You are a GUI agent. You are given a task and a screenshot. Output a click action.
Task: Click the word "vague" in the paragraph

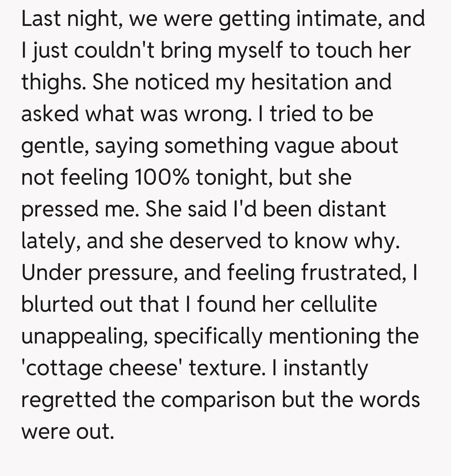tap(313, 145)
